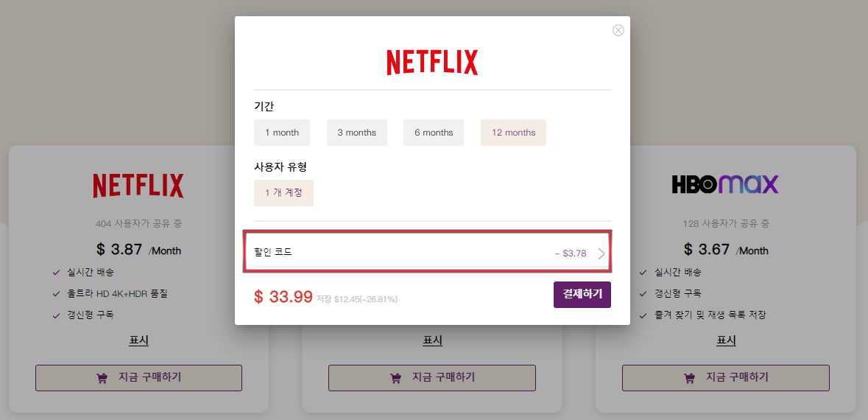
Task: Select the 1 개 계정 user type
Action: [x=283, y=193]
